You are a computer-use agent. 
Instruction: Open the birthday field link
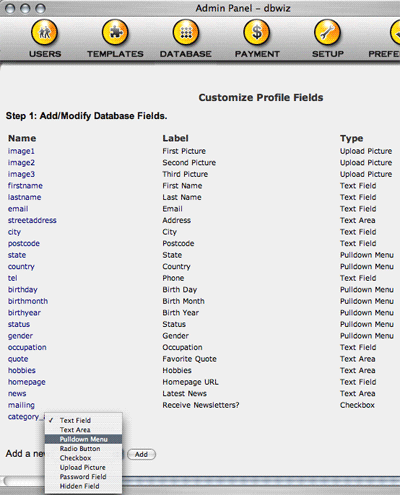[x=23, y=290]
